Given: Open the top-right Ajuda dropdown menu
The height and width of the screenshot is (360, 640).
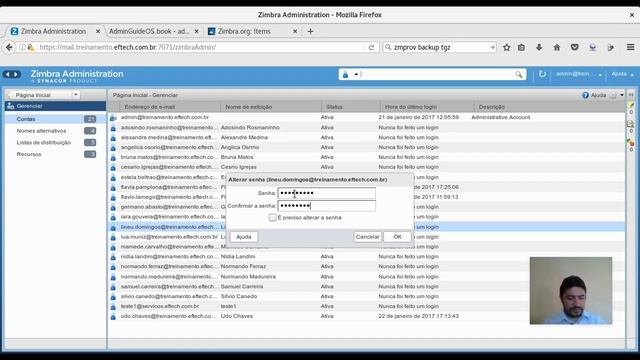Looking at the screenshot, I should [x=622, y=74].
